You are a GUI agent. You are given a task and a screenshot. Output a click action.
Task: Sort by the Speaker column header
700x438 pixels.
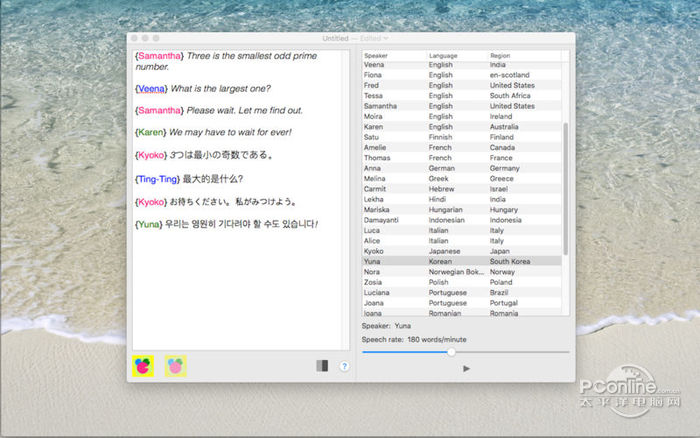(377, 55)
